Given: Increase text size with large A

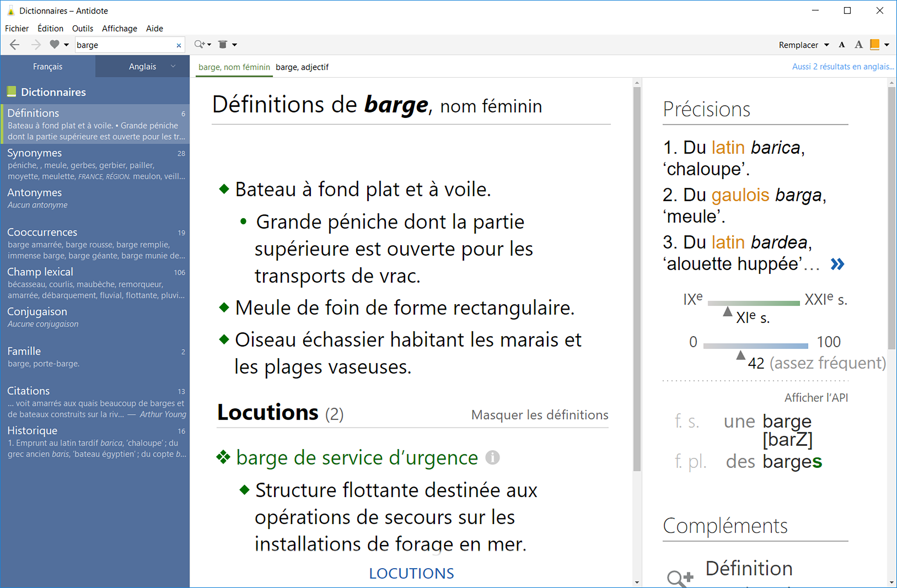Looking at the screenshot, I should [858, 45].
